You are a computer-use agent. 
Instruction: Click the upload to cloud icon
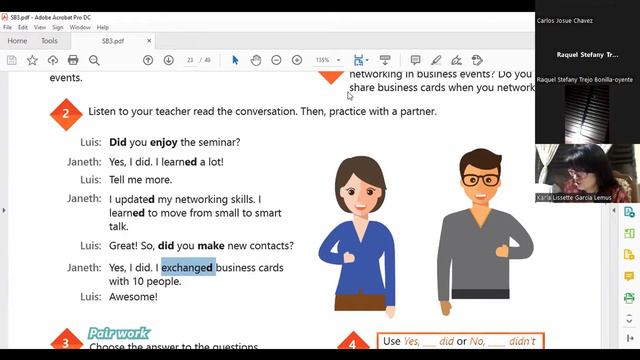click(x=53, y=60)
